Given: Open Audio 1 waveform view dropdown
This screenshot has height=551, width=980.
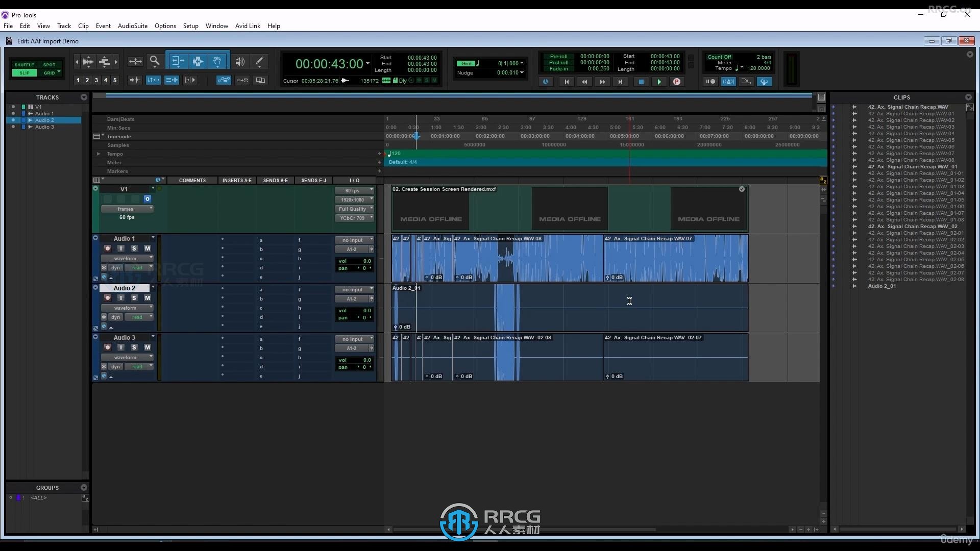Looking at the screenshot, I should coord(127,258).
